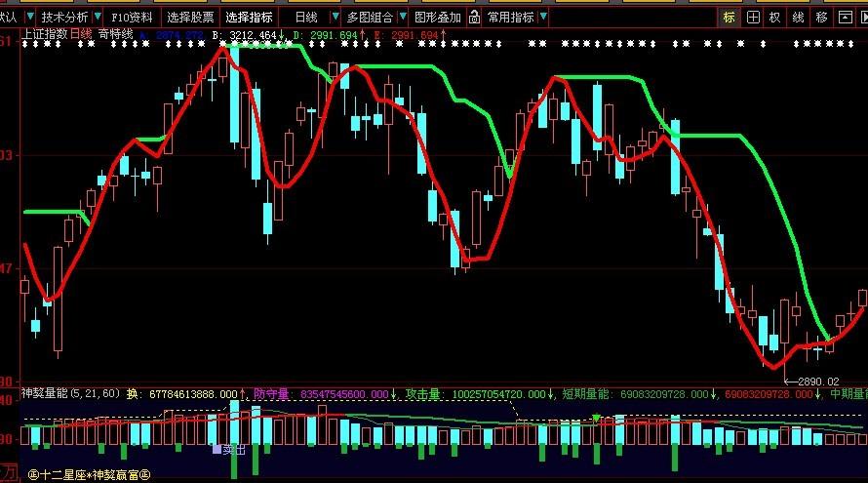
Task: Open the F10资料 tab
Action: 132,18
